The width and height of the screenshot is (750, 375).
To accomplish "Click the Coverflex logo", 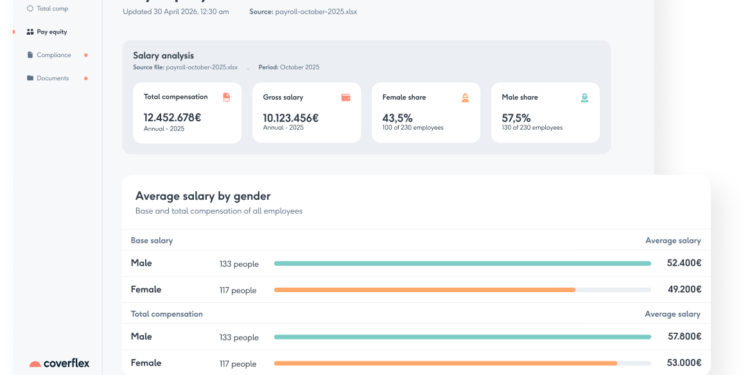I will [59, 364].
